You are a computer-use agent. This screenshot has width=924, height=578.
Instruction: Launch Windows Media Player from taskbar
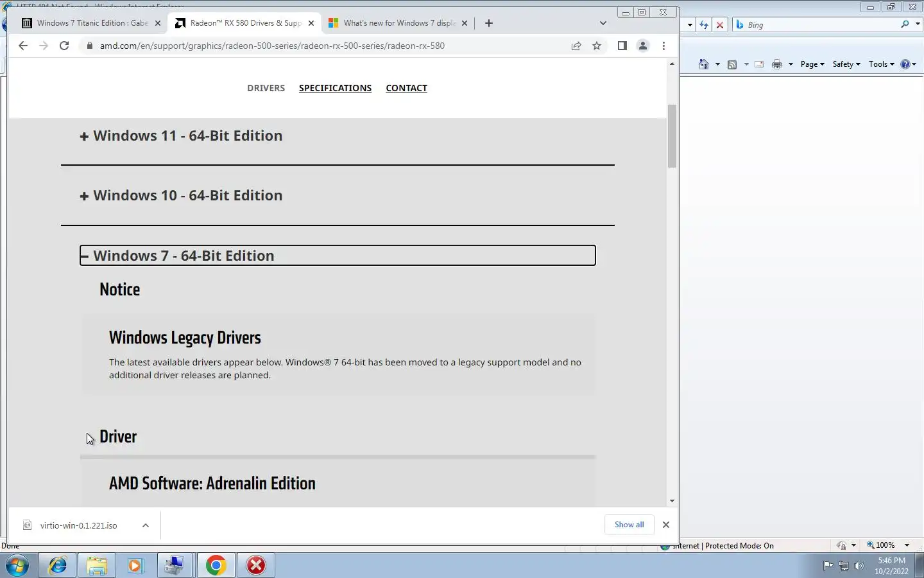coord(135,565)
